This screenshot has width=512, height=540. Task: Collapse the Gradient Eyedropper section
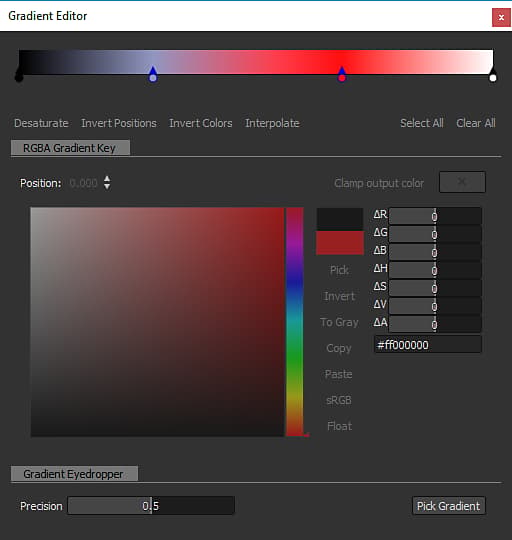[x=74, y=474]
